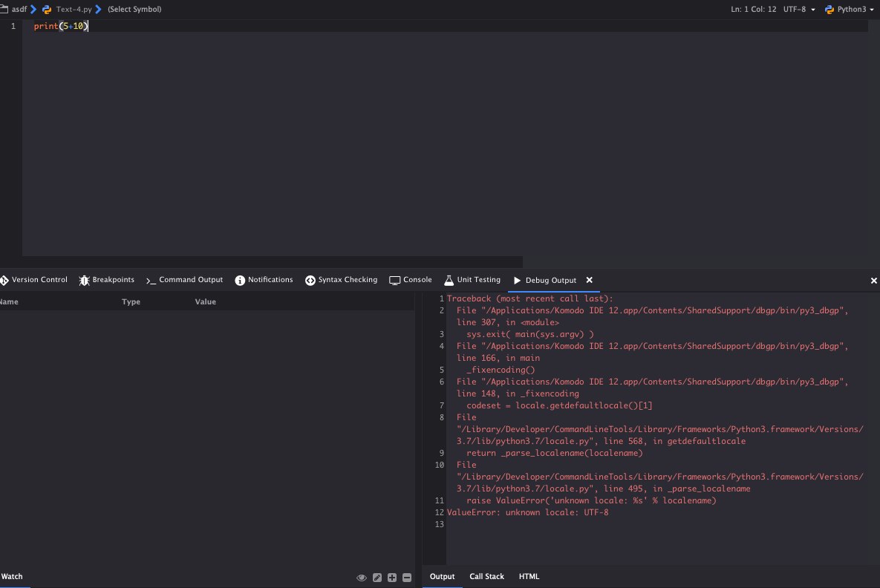Click the Value column header

tap(205, 302)
